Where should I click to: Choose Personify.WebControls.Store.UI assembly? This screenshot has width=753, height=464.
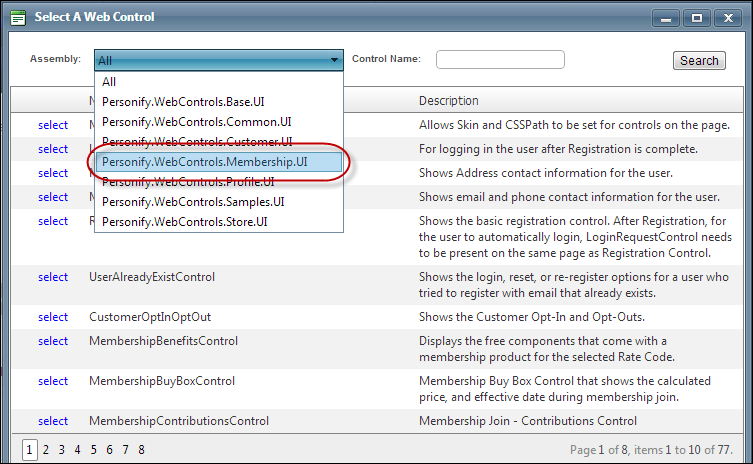(219, 222)
